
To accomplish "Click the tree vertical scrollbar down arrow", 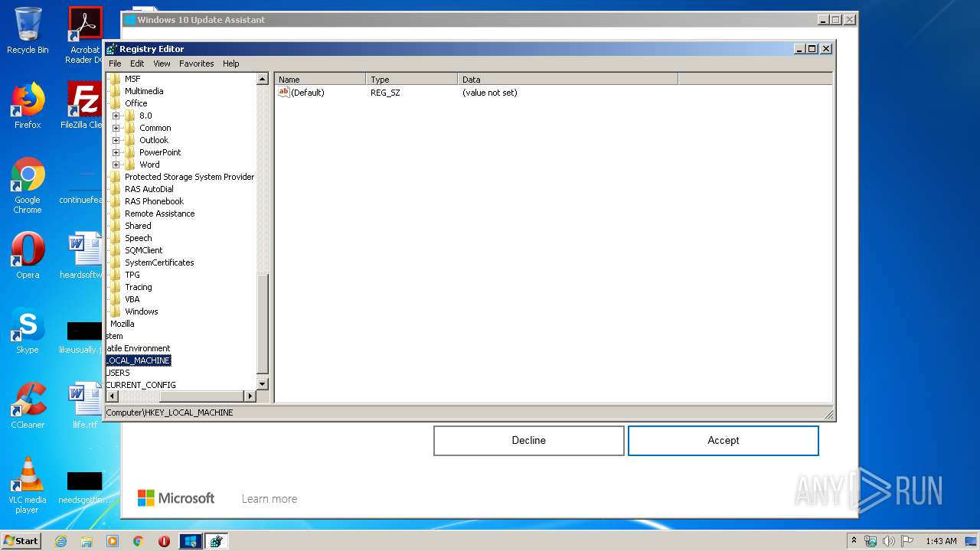I will click(x=263, y=383).
